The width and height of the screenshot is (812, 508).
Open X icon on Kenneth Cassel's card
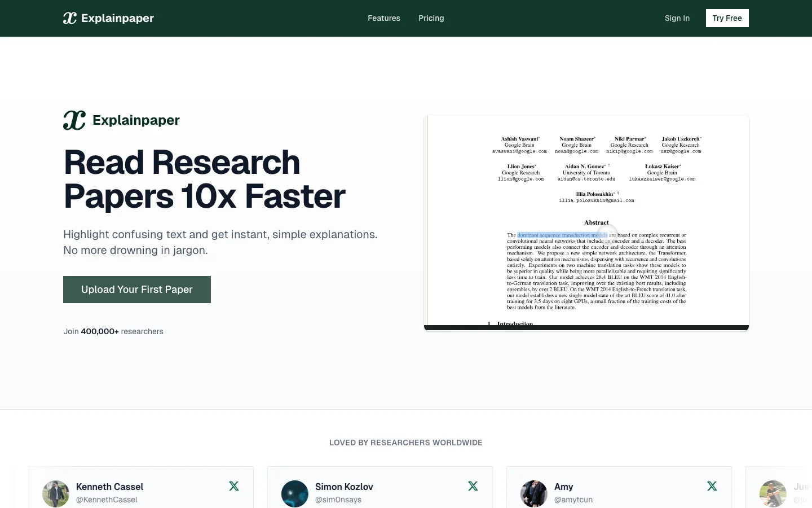tap(234, 486)
